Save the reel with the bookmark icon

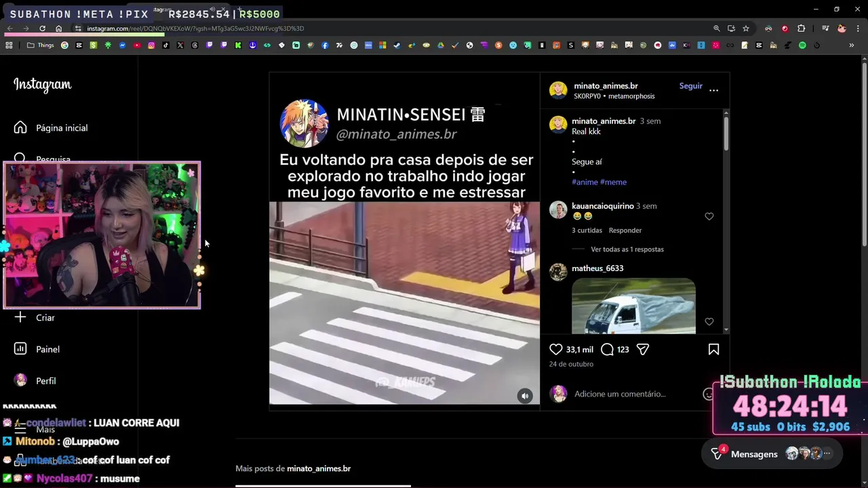click(x=713, y=349)
